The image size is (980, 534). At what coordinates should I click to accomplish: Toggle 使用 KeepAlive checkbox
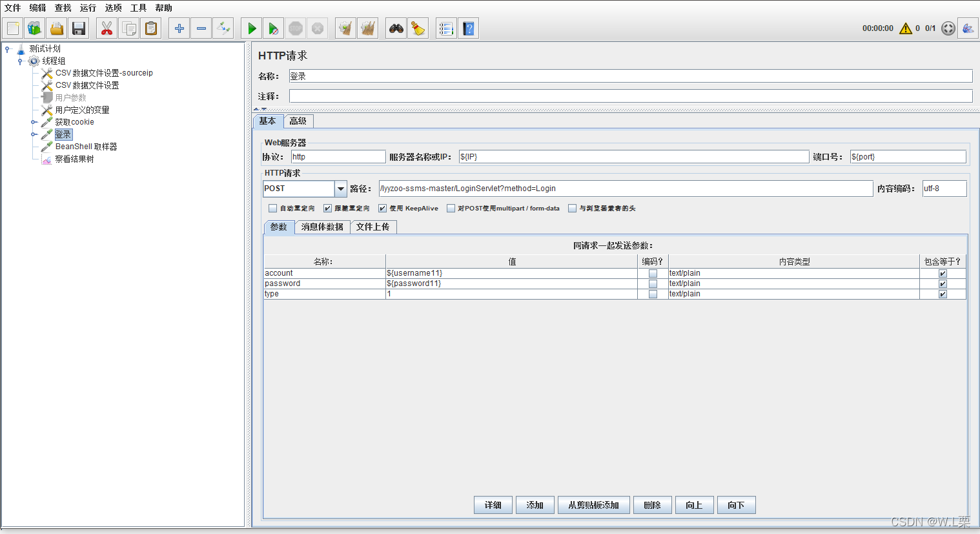pyautogui.click(x=382, y=209)
